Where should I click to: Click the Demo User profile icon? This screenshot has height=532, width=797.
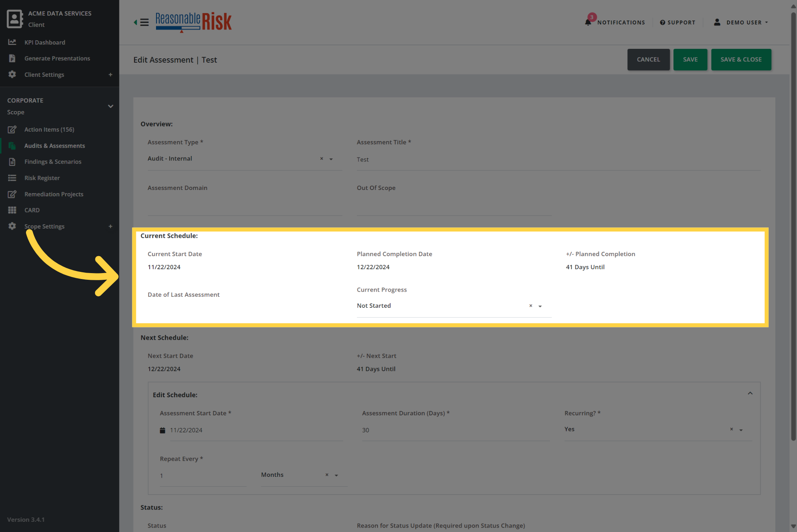[x=717, y=22]
